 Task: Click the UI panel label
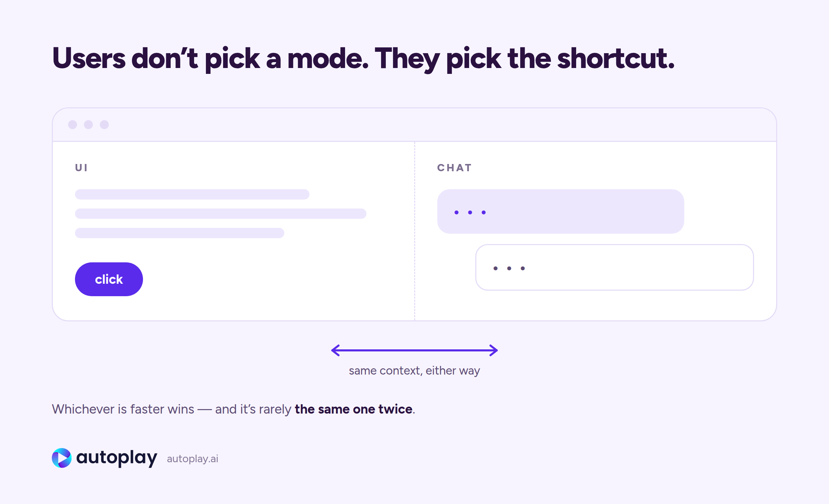[82, 168]
